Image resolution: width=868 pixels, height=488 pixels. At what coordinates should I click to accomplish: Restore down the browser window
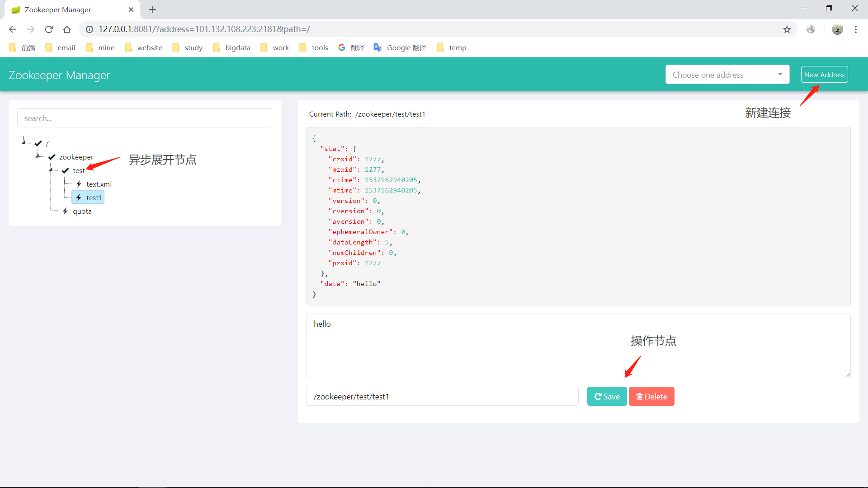coord(829,9)
